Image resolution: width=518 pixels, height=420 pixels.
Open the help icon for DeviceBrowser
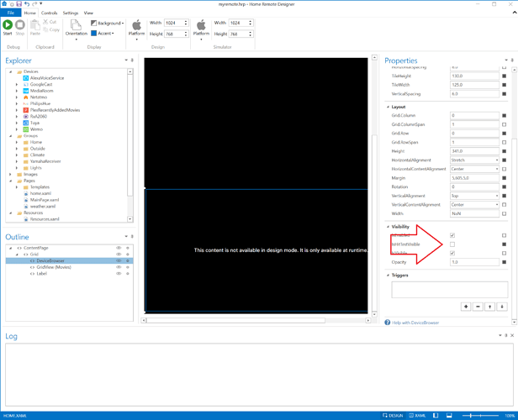(x=388, y=323)
